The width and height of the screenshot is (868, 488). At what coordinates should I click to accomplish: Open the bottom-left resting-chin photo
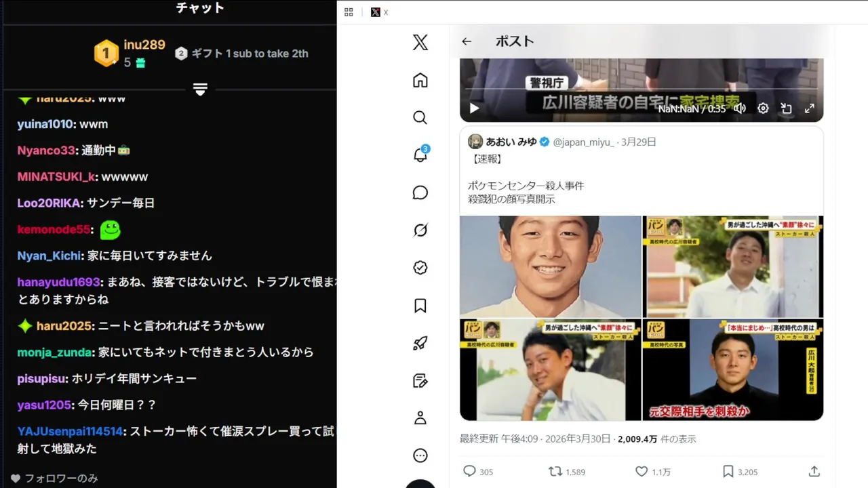[x=551, y=370]
